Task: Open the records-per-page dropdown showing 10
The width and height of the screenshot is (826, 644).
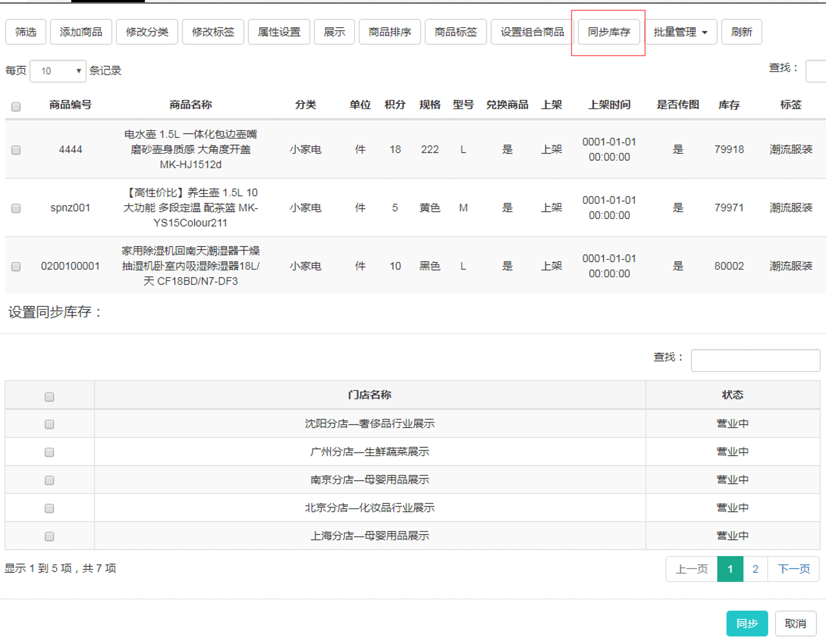Action: coord(58,71)
